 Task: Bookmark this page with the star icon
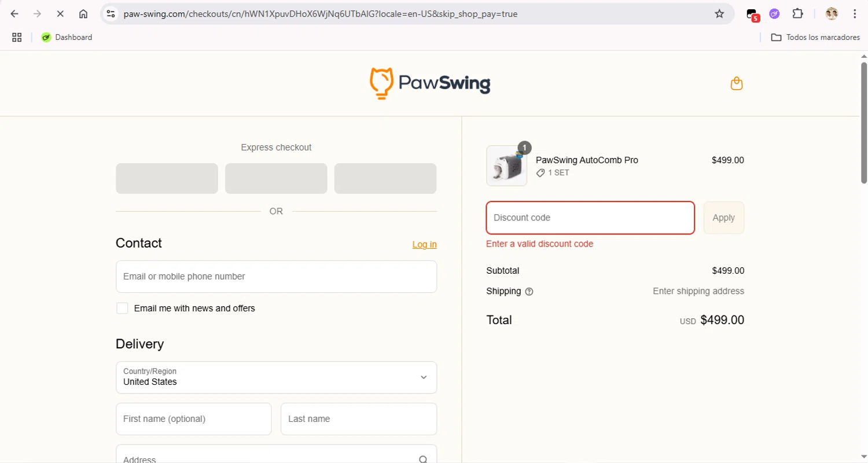point(719,14)
